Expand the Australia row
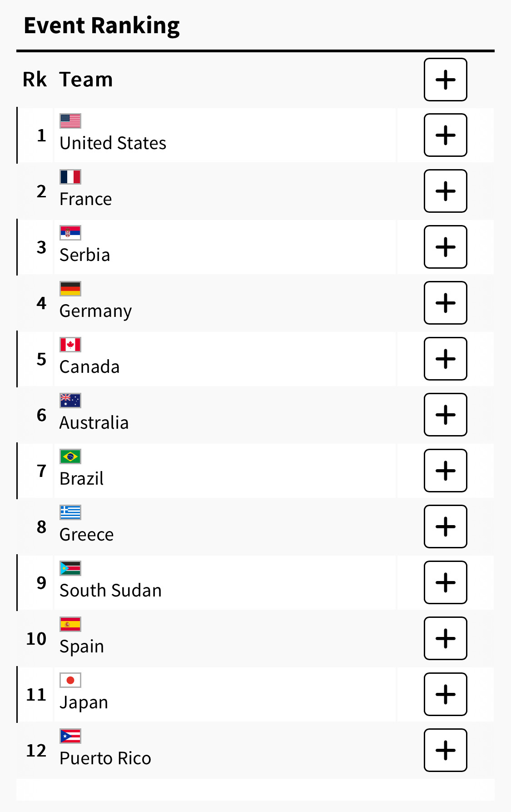This screenshot has height=812, width=511. [445, 415]
